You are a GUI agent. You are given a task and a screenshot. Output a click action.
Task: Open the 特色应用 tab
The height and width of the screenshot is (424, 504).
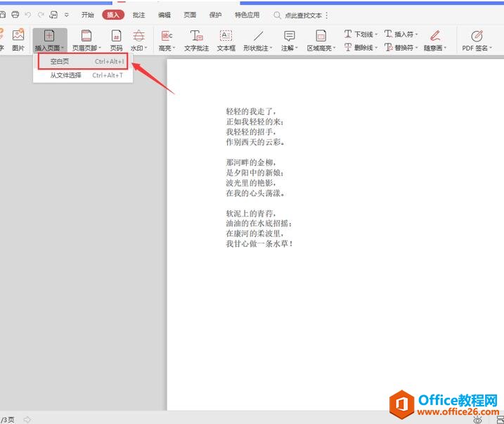click(x=247, y=15)
